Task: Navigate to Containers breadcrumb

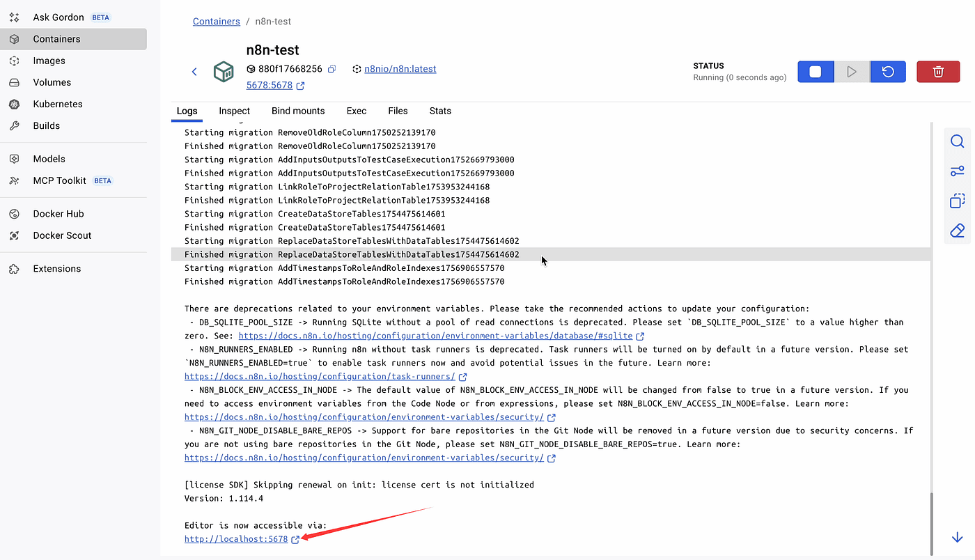Action: [216, 22]
